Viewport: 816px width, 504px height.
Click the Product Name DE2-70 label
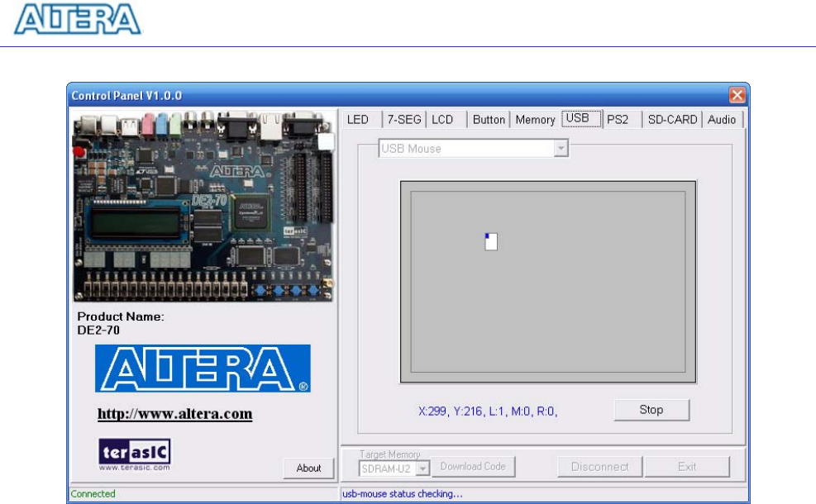(x=120, y=323)
